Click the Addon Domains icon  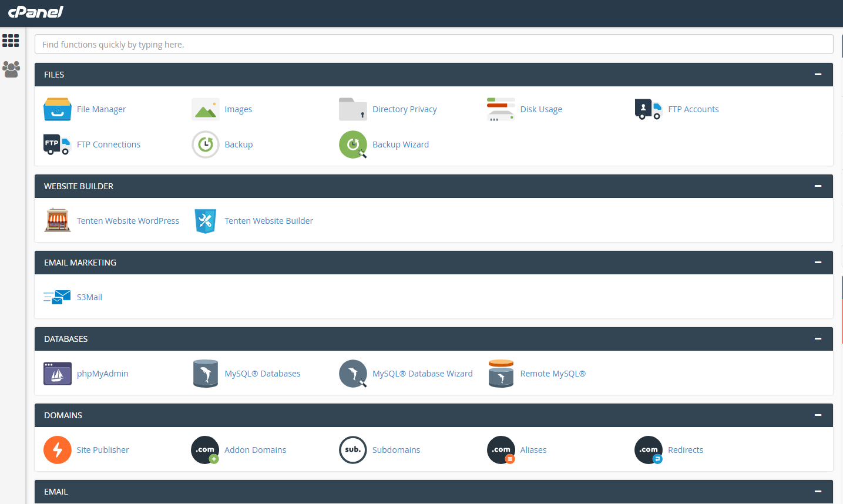tap(206, 450)
